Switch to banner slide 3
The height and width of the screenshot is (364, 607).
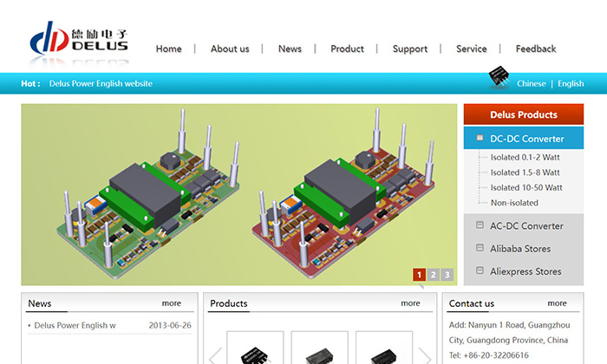tap(447, 275)
